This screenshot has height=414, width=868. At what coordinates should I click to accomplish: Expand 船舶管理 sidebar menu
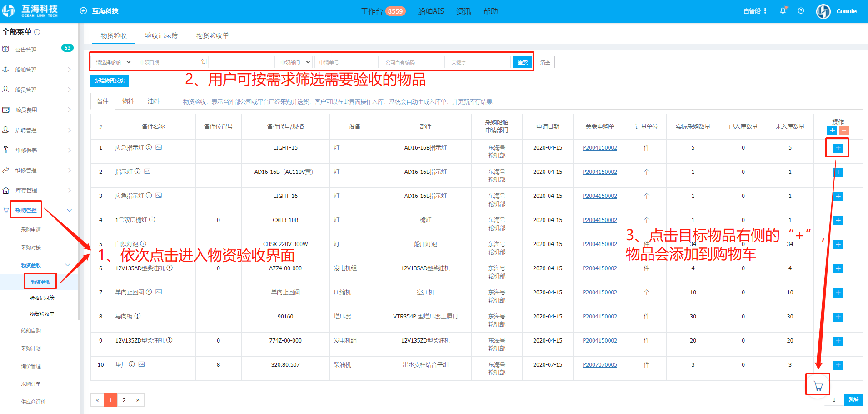click(x=38, y=70)
